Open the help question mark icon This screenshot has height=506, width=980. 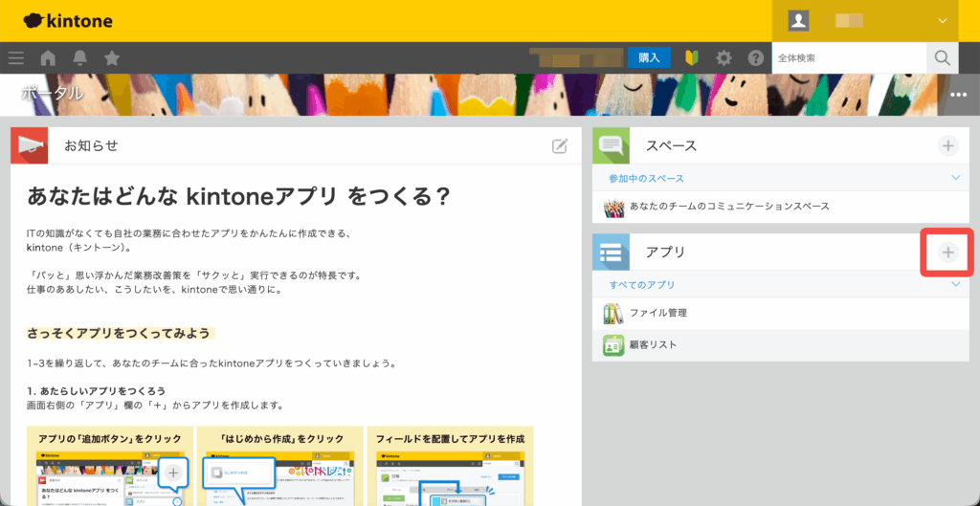[755, 57]
